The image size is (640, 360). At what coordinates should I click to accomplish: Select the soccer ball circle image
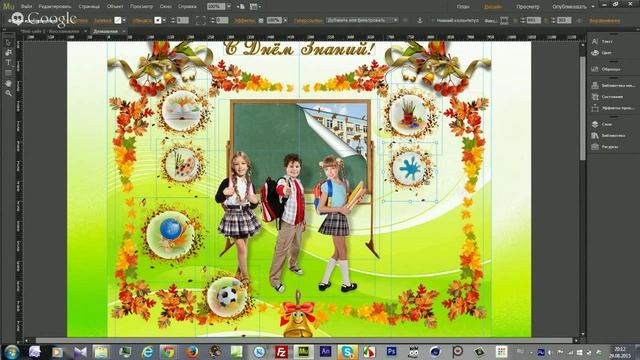(x=227, y=297)
